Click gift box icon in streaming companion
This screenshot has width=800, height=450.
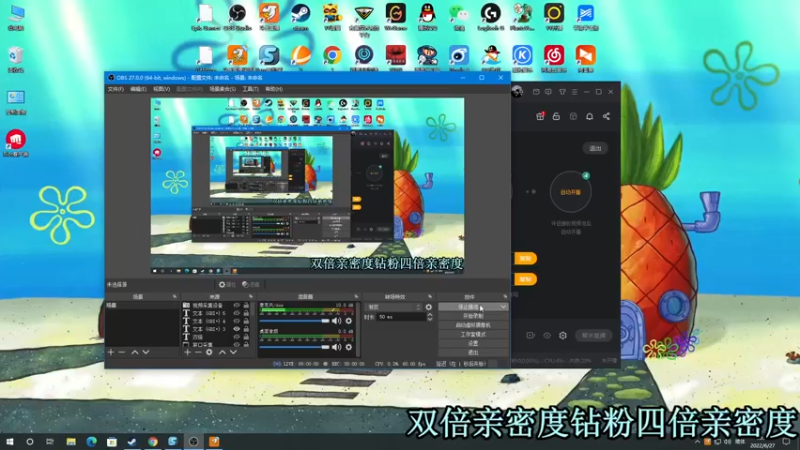click(x=540, y=116)
